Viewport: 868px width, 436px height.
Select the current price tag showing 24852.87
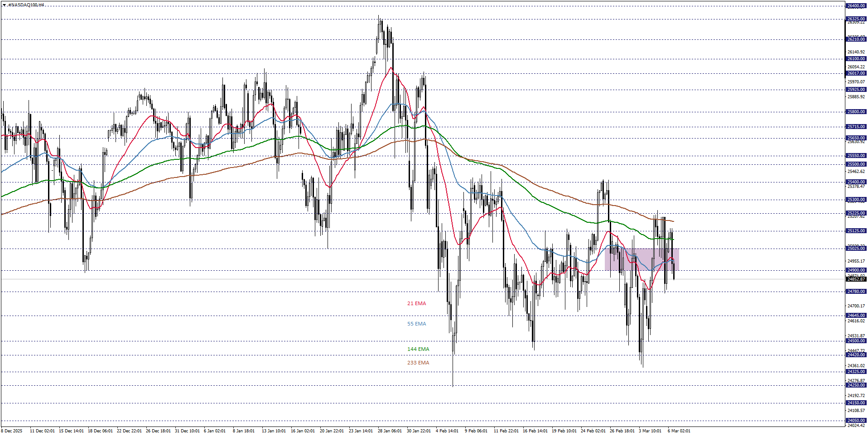(856, 279)
